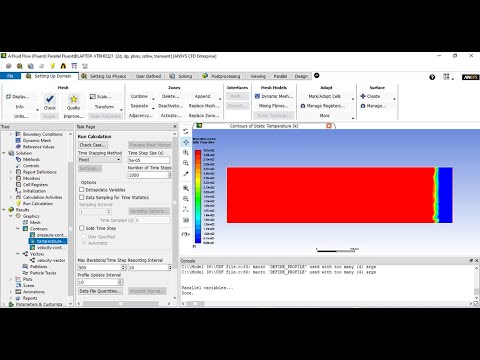Click the Check mesh checkmark icon

49,99
